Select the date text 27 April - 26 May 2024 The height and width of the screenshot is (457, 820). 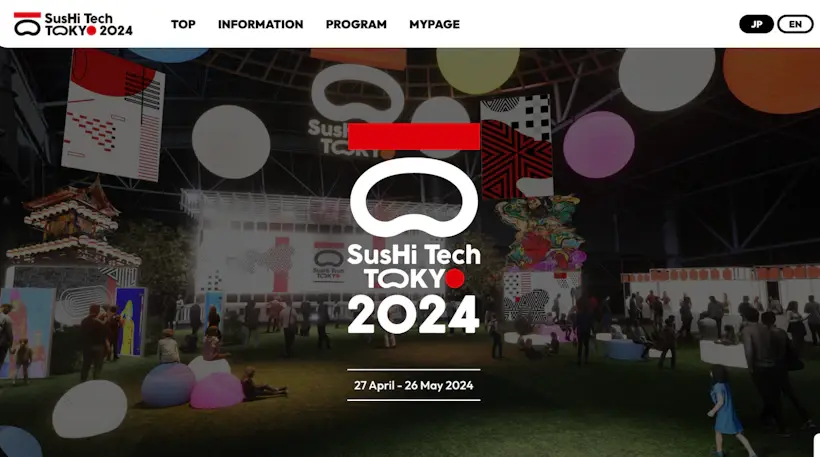(414, 385)
